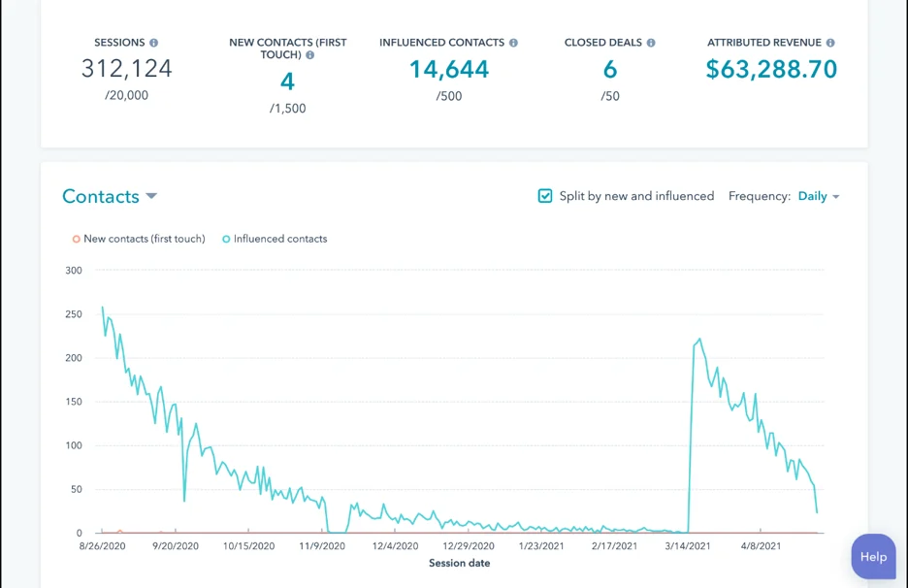Image resolution: width=908 pixels, height=588 pixels.
Task: Uncheck Split by new and influenced
Action: pyautogui.click(x=545, y=196)
